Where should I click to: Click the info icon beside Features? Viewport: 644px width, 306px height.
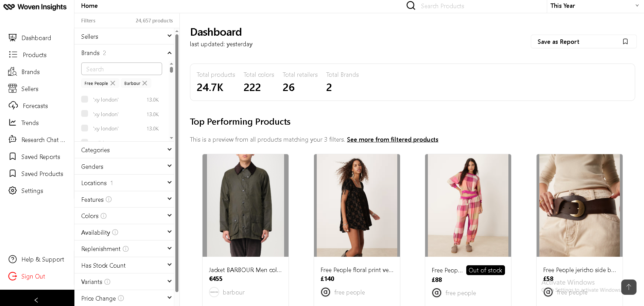(x=109, y=199)
